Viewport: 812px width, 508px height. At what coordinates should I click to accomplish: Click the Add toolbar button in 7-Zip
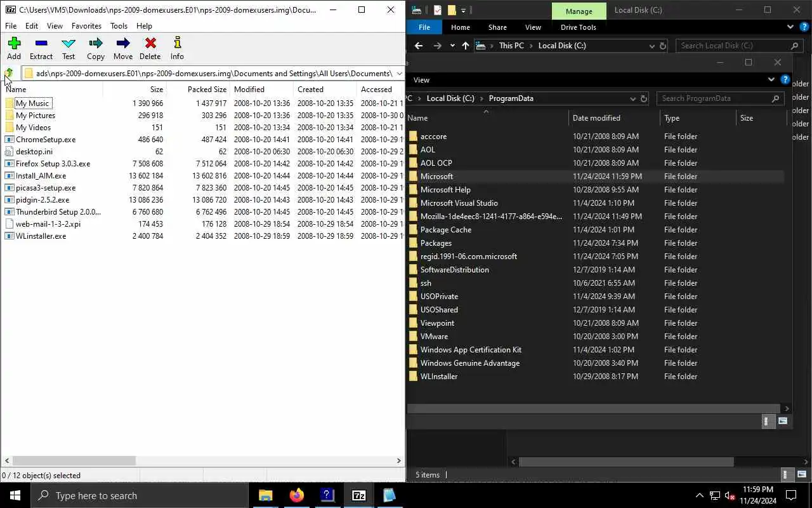(14, 48)
